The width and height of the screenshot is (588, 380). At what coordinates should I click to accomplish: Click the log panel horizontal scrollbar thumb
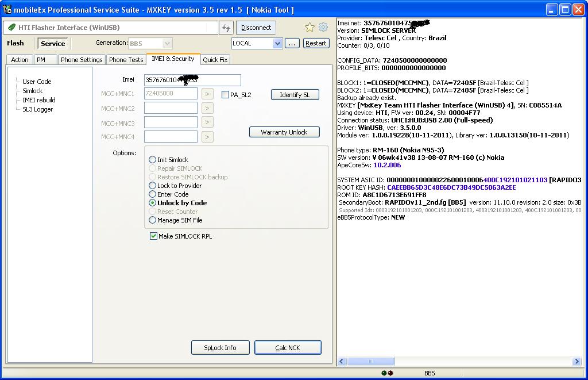coord(370,361)
